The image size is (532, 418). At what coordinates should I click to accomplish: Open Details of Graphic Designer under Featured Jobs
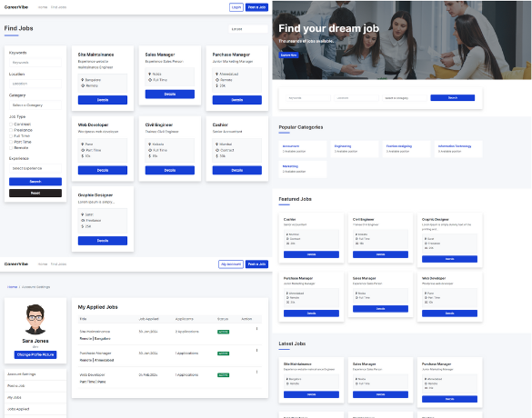(449, 259)
